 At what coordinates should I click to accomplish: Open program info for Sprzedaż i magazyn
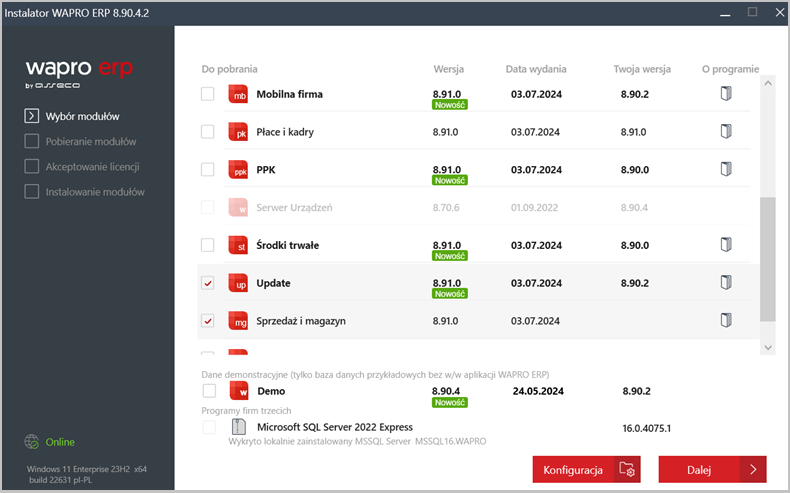point(726,320)
